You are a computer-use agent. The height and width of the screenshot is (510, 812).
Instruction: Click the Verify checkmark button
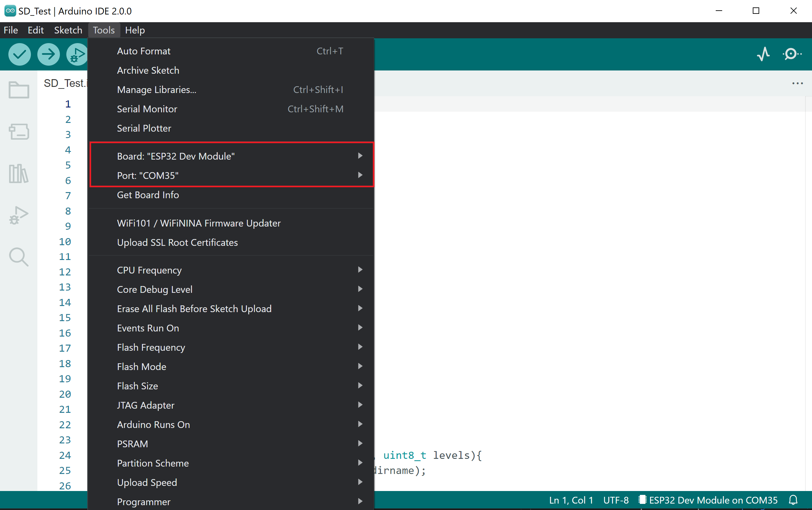click(20, 54)
